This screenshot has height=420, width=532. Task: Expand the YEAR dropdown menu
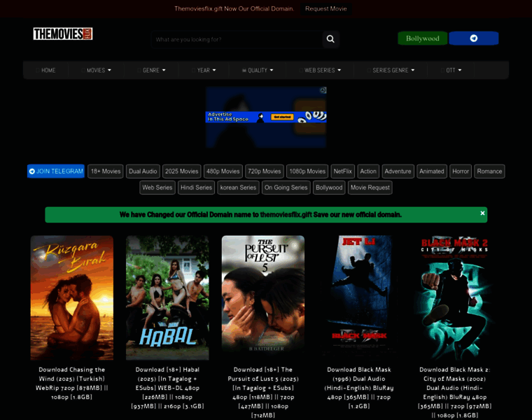click(204, 70)
